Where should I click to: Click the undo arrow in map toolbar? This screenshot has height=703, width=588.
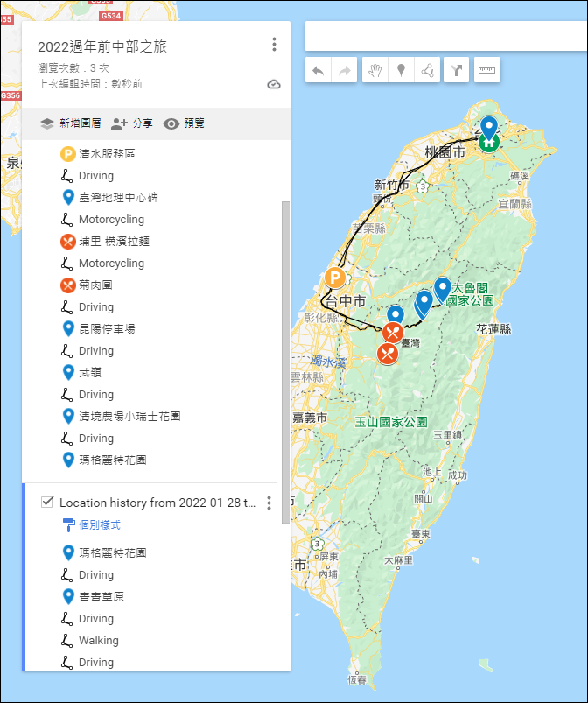point(318,70)
